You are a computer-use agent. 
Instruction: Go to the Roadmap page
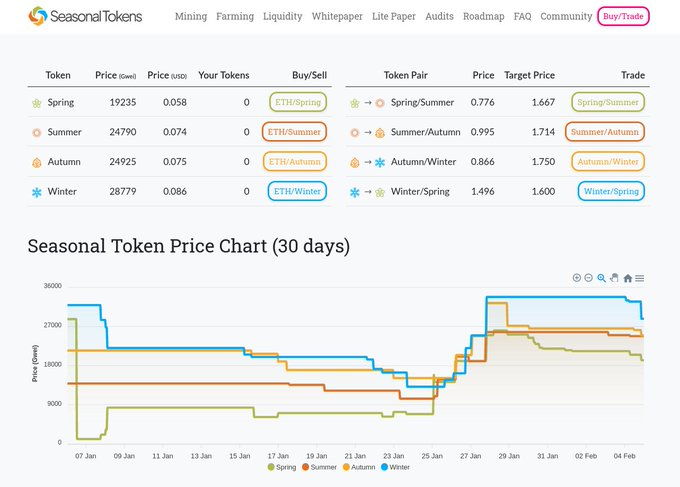(484, 16)
